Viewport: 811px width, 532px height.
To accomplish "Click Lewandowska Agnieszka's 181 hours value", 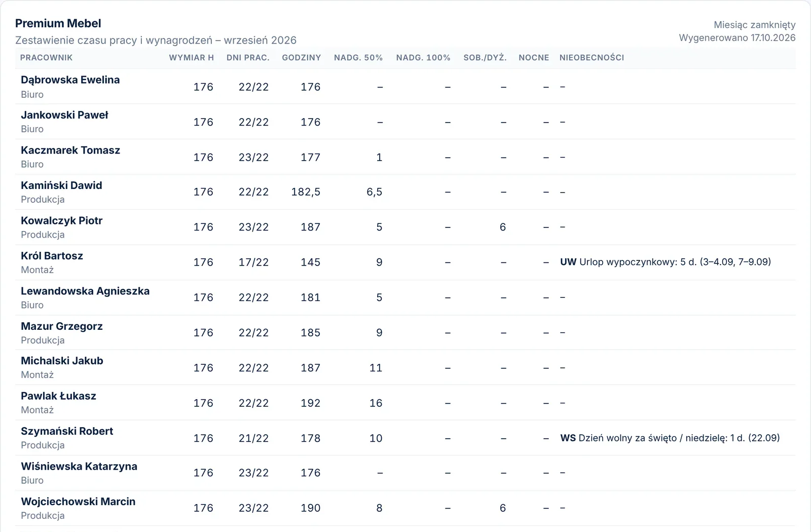I will 311,297.
